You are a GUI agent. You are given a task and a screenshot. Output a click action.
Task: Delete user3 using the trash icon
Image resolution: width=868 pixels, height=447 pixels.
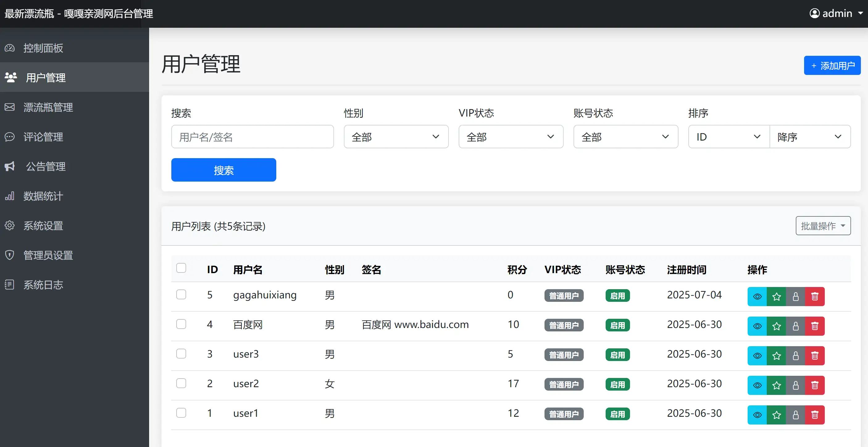coord(815,356)
